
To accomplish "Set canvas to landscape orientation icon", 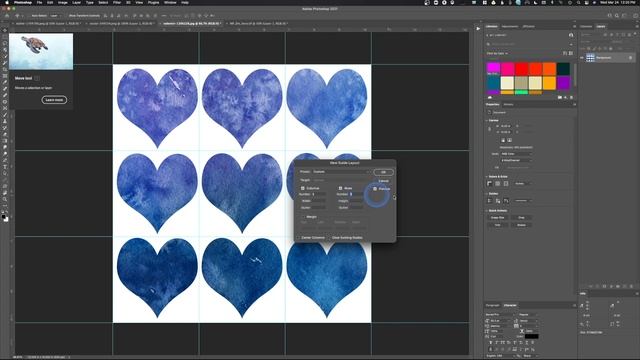I will [509, 140].
